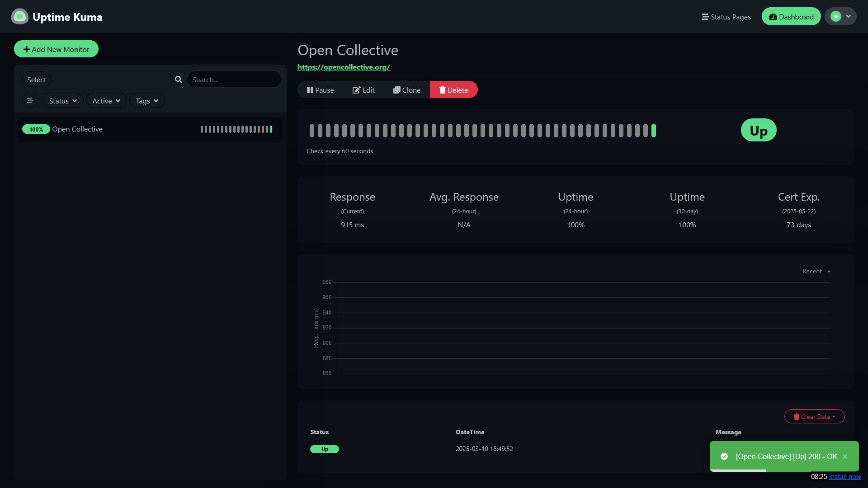Toggle the list filter lines icon

(30, 101)
